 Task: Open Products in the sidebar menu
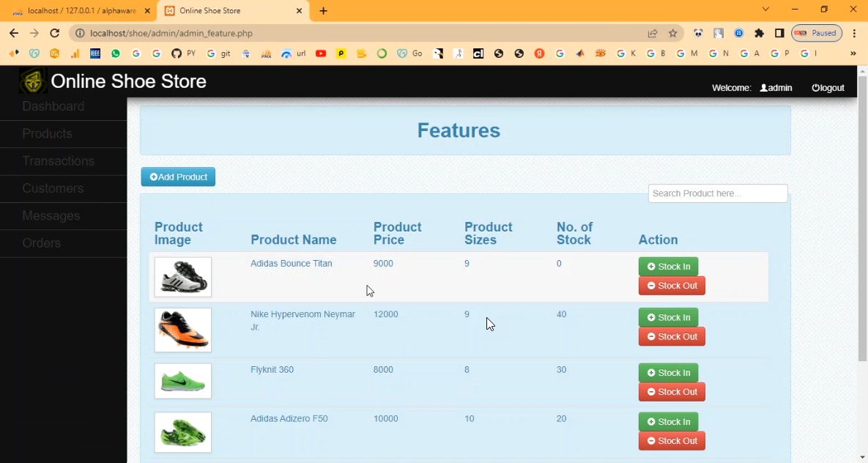coord(47,134)
